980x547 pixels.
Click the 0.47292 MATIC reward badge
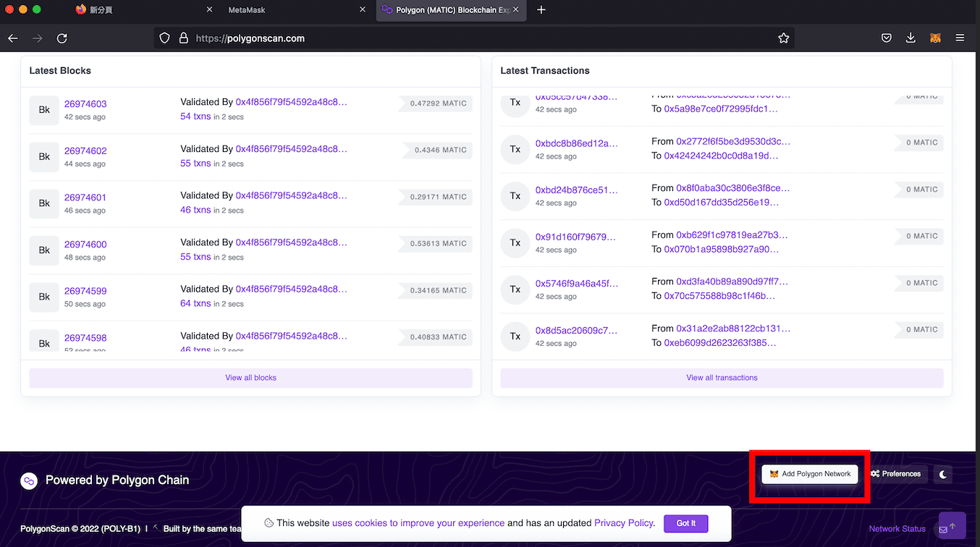(436, 103)
